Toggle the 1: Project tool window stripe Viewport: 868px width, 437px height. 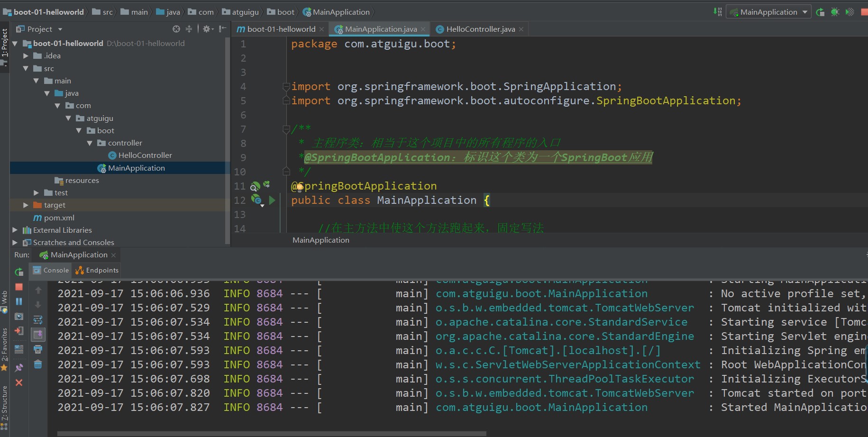click(5, 46)
